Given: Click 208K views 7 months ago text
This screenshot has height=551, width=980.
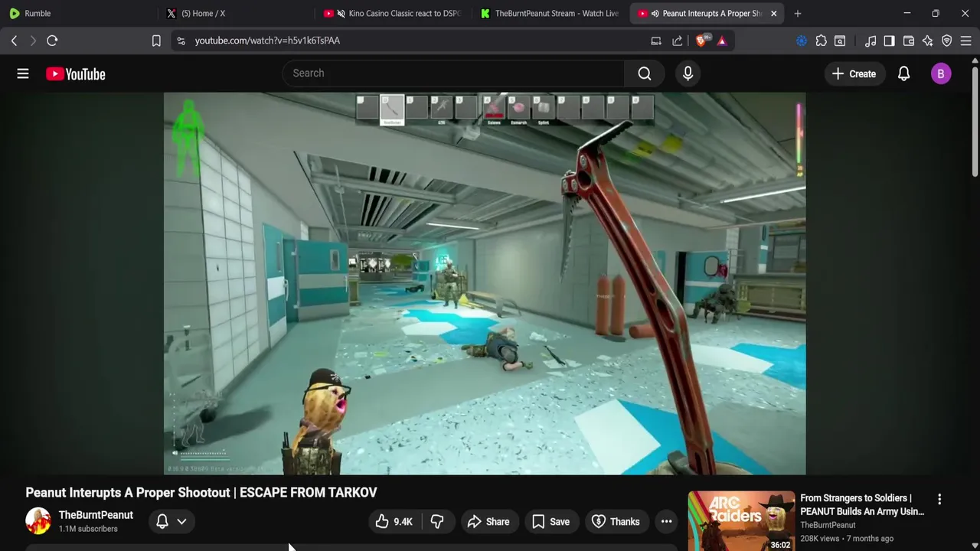Looking at the screenshot, I should pos(847,539).
